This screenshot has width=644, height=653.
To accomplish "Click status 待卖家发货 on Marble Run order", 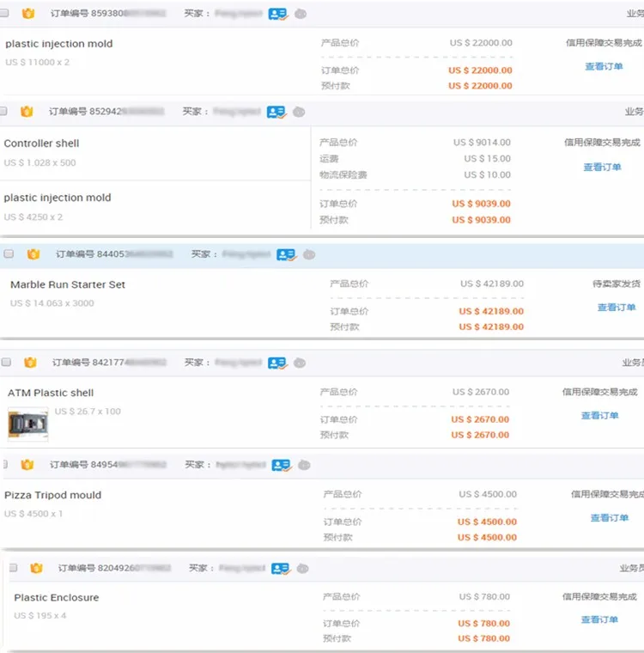I will coord(617,284).
